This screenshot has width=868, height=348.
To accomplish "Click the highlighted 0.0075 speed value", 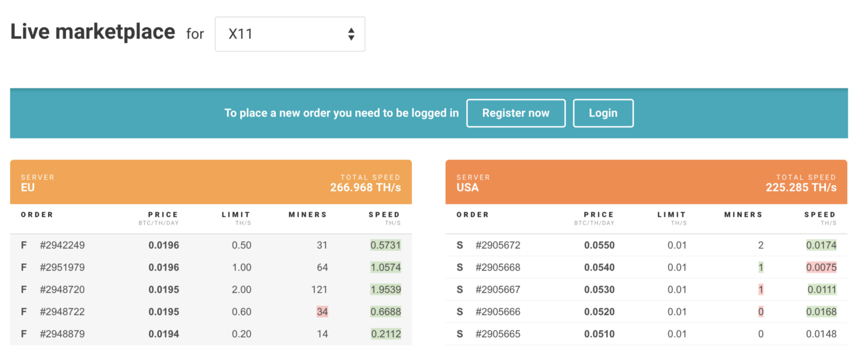I will [x=821, y=268].
